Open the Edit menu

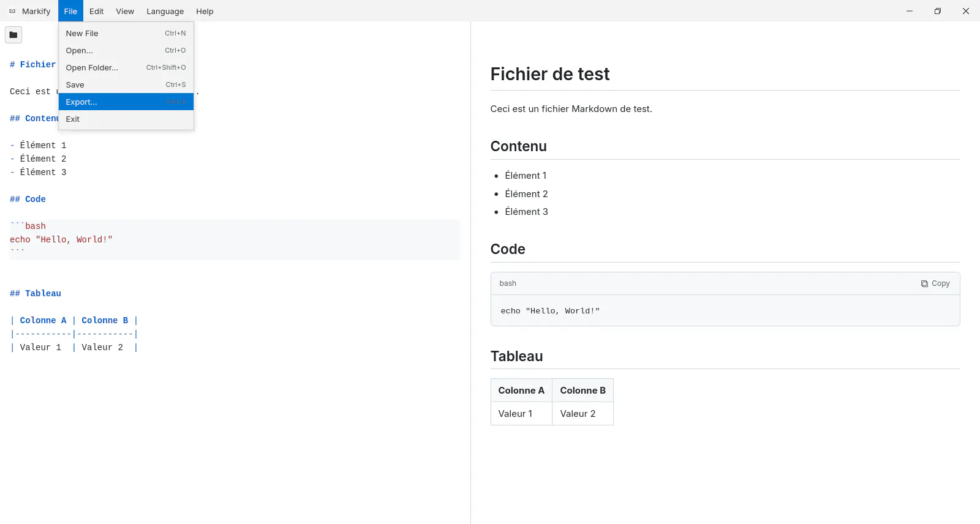point(96,11)
